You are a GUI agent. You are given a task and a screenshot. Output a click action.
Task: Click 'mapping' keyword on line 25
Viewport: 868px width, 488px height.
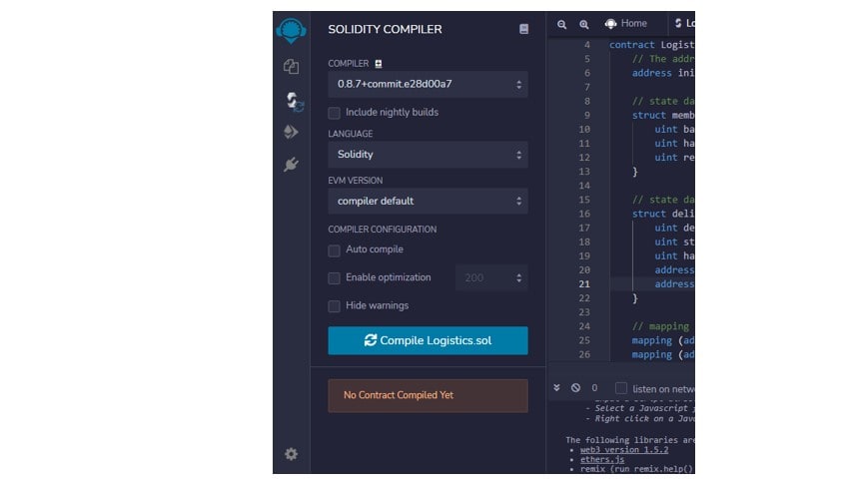click(651, 340)
